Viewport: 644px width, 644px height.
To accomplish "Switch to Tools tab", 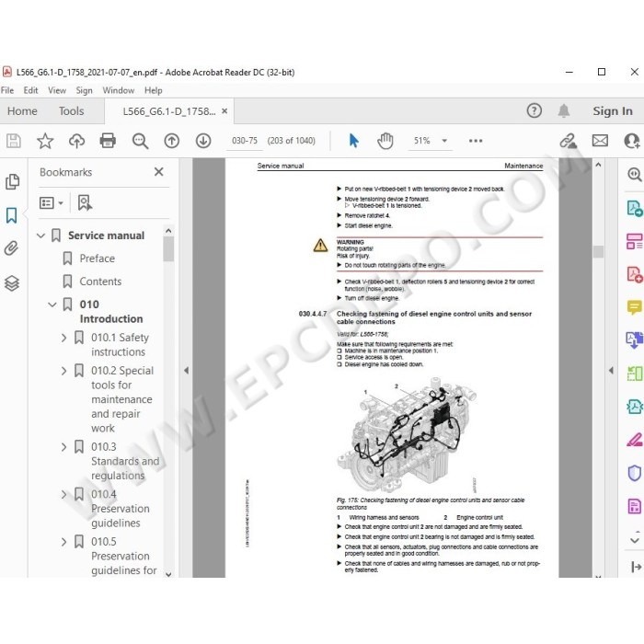I will [x=71, y=111].
